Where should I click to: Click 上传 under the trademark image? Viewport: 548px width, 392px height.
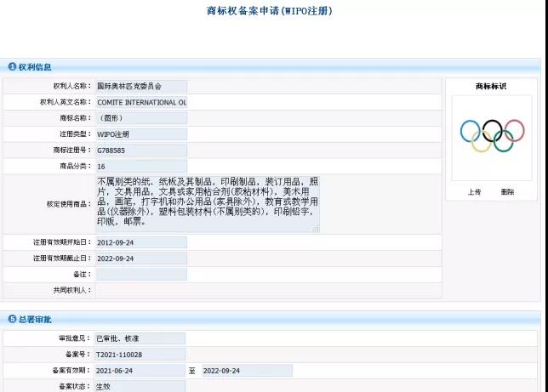474,192
